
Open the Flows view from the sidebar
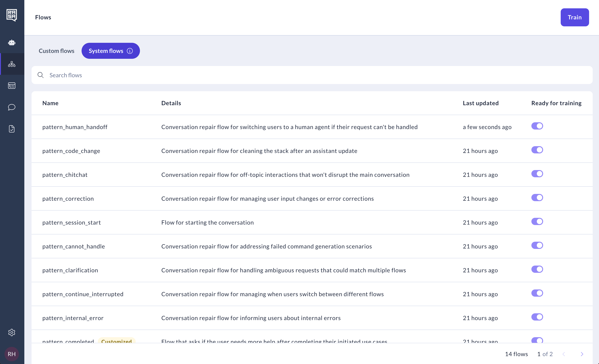click(12, 64)
